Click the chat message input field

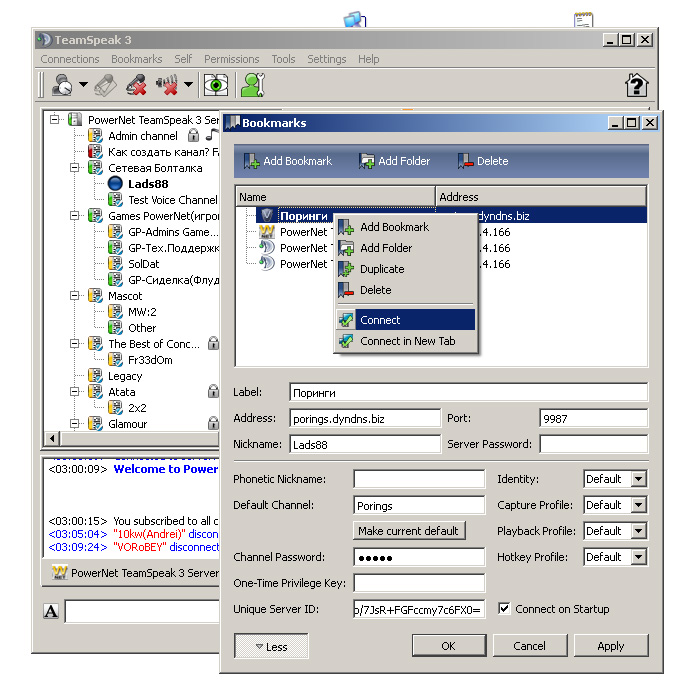tap(143, 611)
